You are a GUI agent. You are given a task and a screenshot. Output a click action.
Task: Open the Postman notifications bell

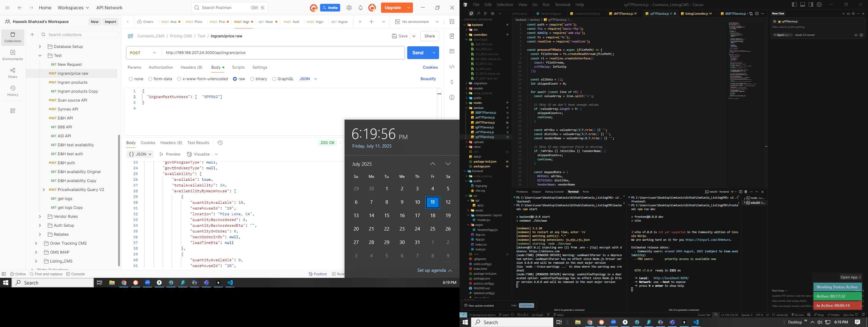[361, 8]
